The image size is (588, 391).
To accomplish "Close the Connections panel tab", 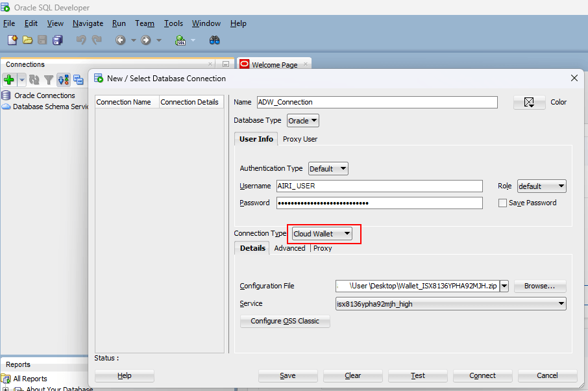I will [210, 64].
